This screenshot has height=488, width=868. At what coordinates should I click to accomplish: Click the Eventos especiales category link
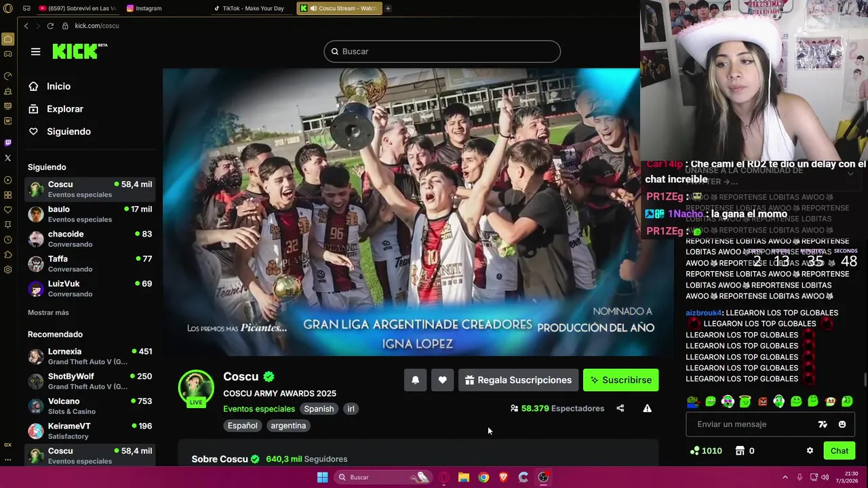pyautogui.click(x=259, y=409)
